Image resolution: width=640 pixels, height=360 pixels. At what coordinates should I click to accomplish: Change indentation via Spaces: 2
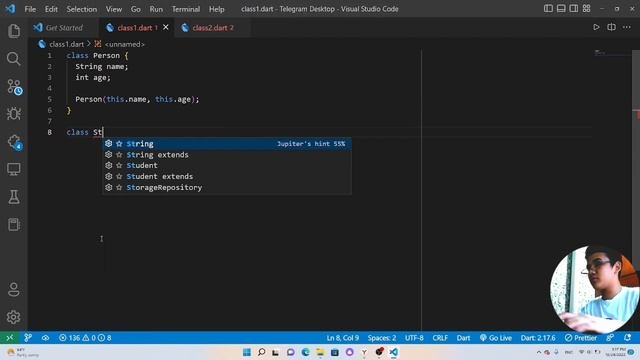point(382,338)
